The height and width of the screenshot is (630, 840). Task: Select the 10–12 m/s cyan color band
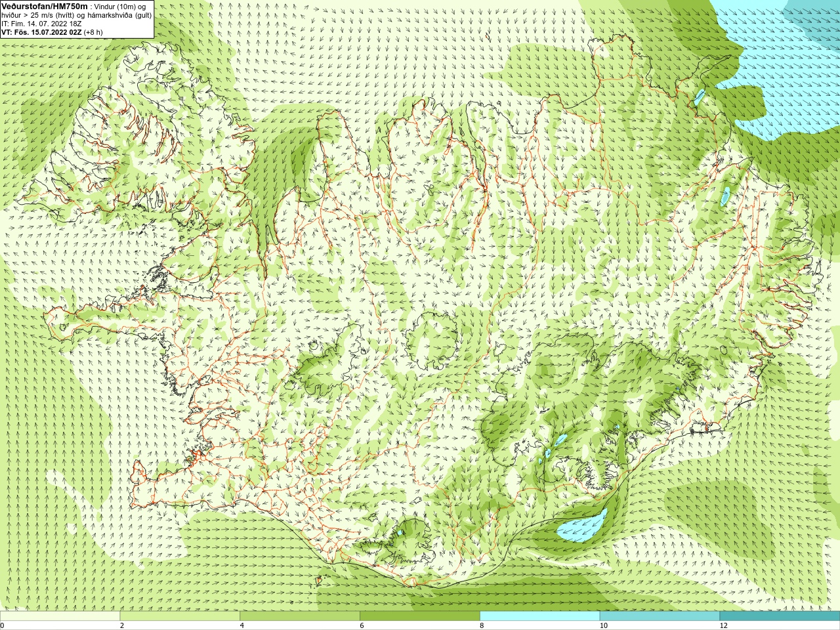[x=660, y=616]
